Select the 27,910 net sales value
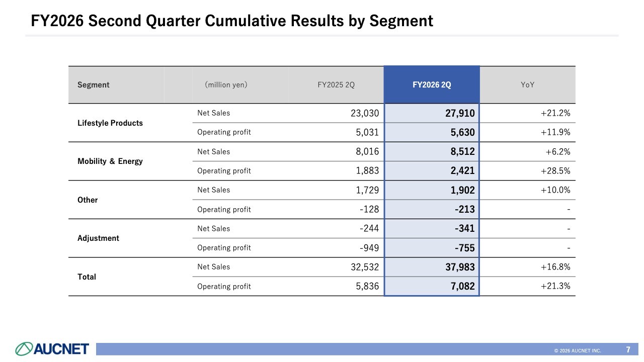This screenshot has width=644, height=362. pyautogui.click(x=460, y=113)
